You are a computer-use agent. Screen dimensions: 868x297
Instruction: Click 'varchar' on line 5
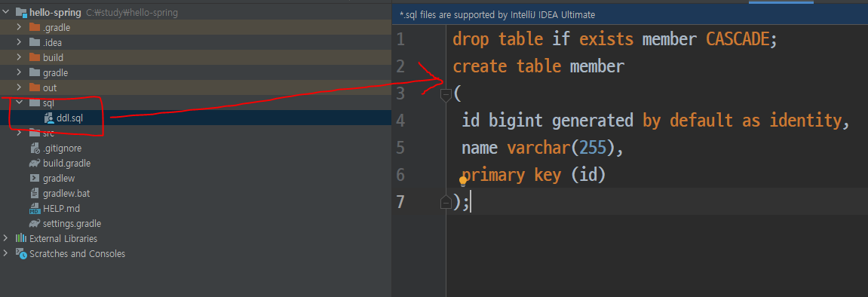click(x=539, y=148)
